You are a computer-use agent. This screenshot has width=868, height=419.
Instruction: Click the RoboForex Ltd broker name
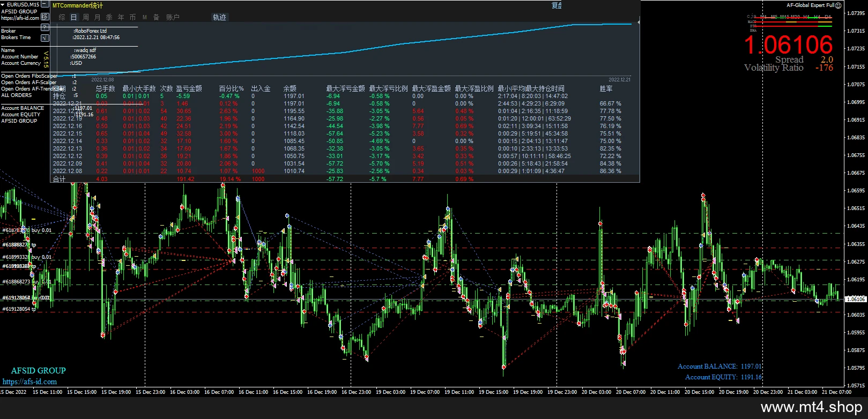(91, 31)
